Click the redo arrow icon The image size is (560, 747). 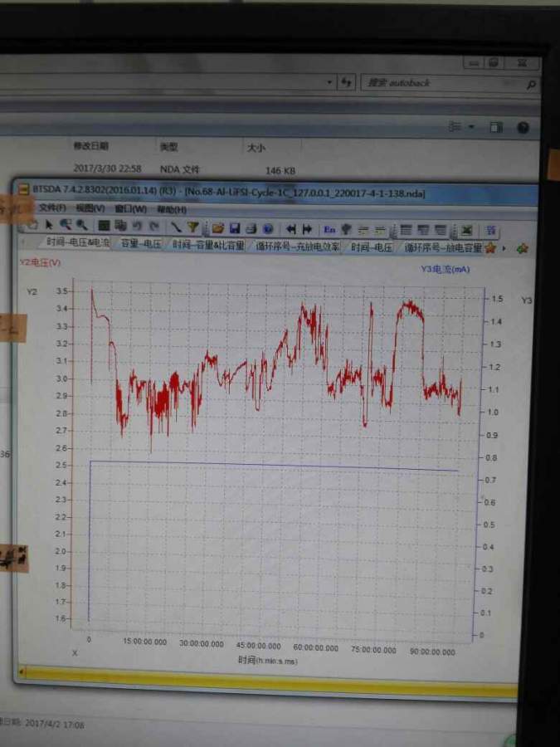pos(154,226)
